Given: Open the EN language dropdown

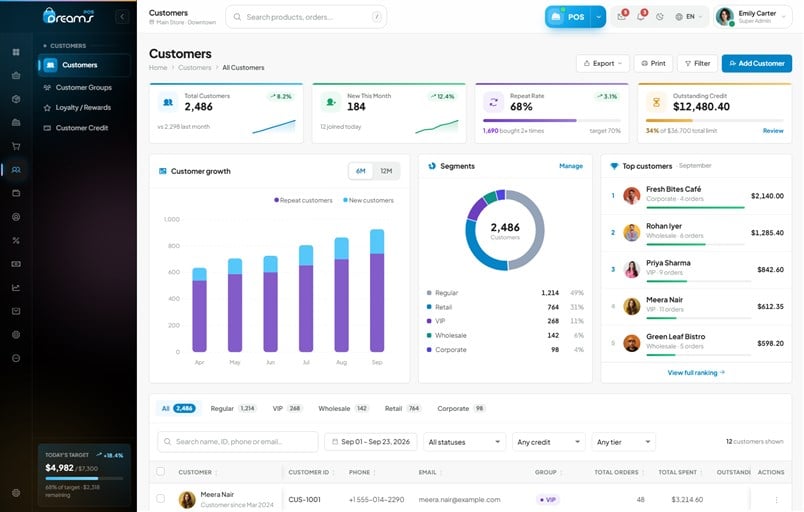Looking at the screenshot, I should point(689,17).
